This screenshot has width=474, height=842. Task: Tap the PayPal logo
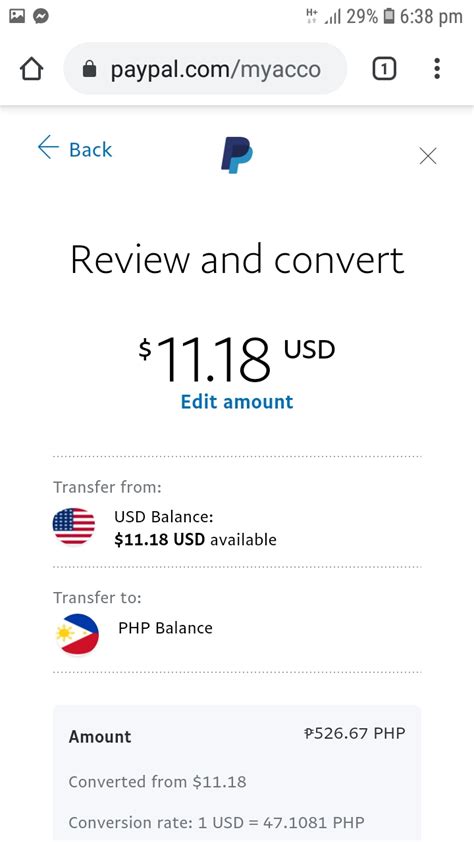tap(237, 155)
